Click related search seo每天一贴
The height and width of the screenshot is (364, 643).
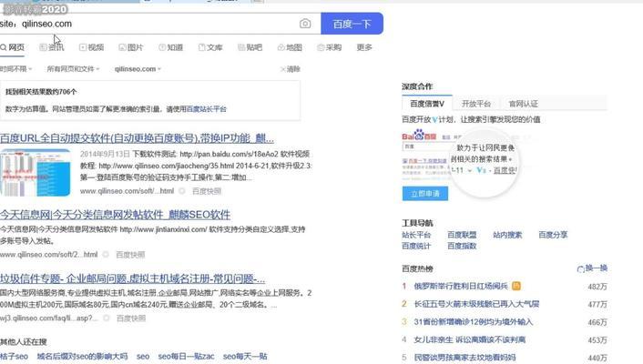[x=245, y=357]
